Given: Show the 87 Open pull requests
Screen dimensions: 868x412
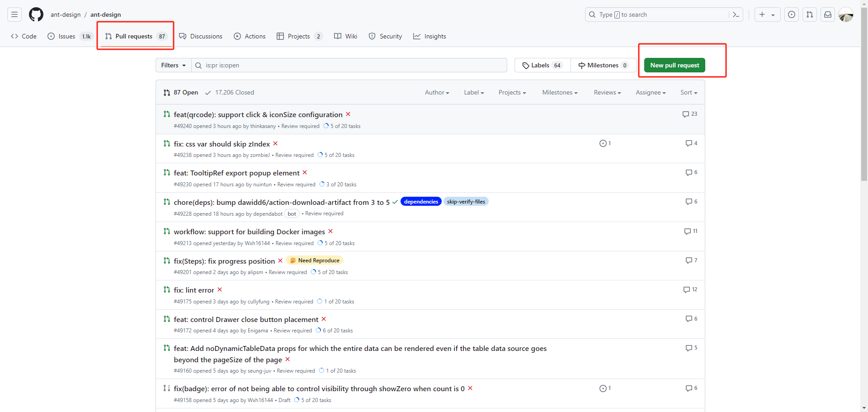Looking at the screenshot, I should (181, 92).
